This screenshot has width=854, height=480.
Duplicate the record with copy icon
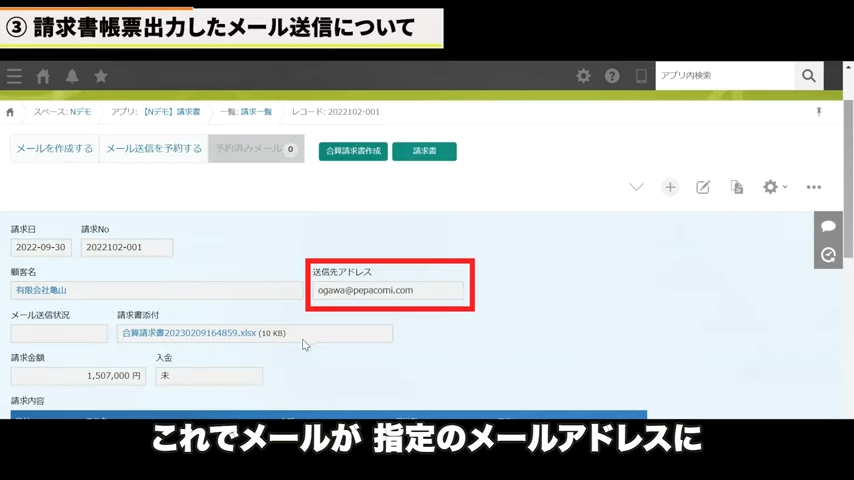pos(737,187)
